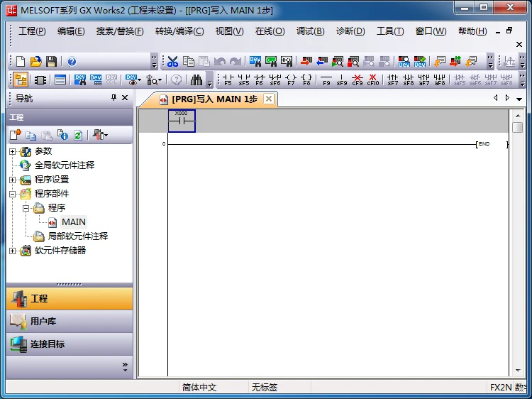Toggle the navigation window icon
This screenshot has height=399, width=532.
(x=21, y=80)
